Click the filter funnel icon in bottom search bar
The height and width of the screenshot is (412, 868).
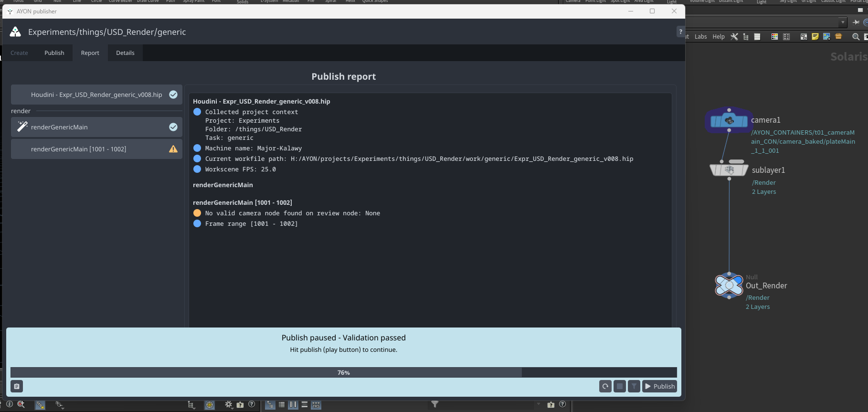pyautogui.click(x=435, y=404)
